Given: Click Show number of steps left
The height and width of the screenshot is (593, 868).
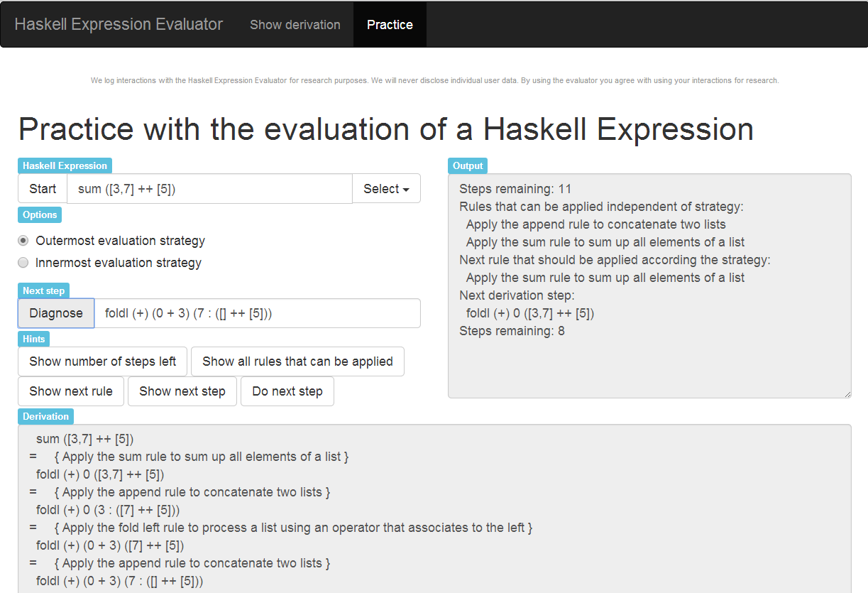Looking at the screenshot, I should [102, 361].
